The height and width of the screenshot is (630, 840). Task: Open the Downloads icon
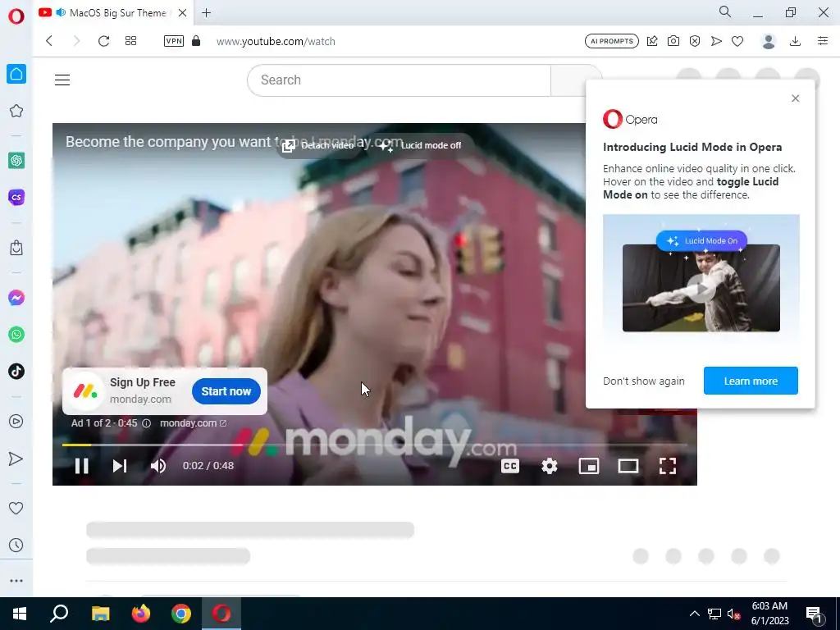pos(796,41)
